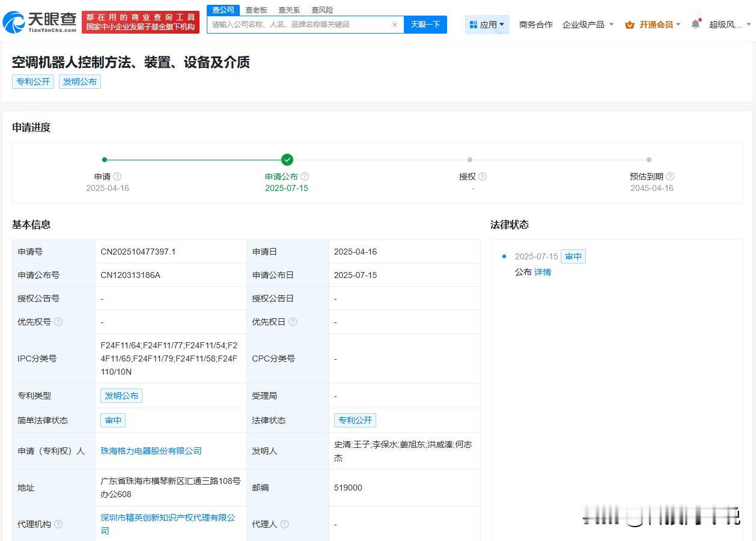Viewport: 756px width, 541px height.
Task: Select the patent title heading
Action: [131, 62]
